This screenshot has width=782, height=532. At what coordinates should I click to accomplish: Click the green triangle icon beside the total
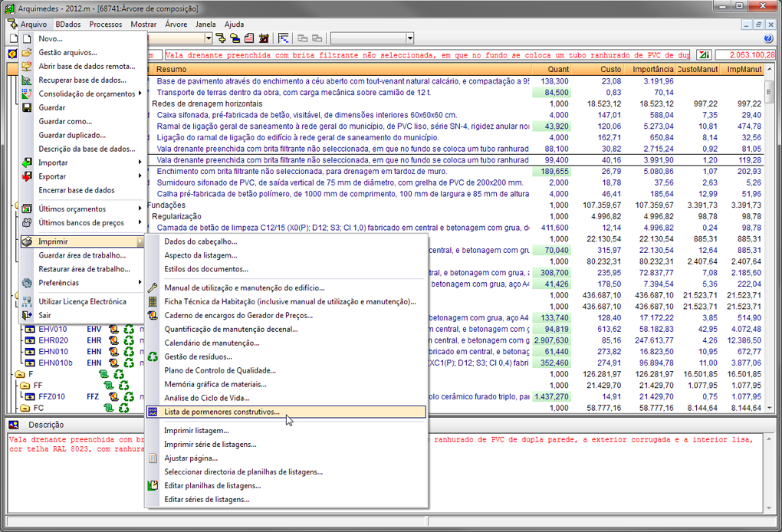tap(703, 55)
